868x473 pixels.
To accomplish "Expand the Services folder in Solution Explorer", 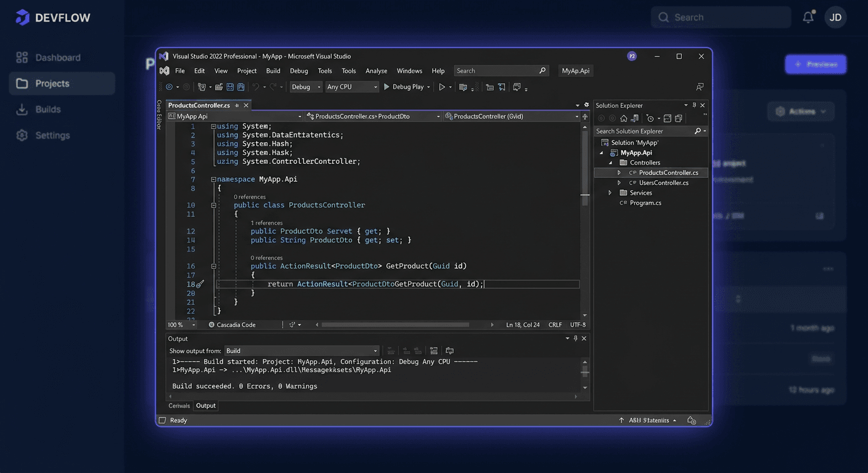I will pyautogui.click(x=610, y=192).
